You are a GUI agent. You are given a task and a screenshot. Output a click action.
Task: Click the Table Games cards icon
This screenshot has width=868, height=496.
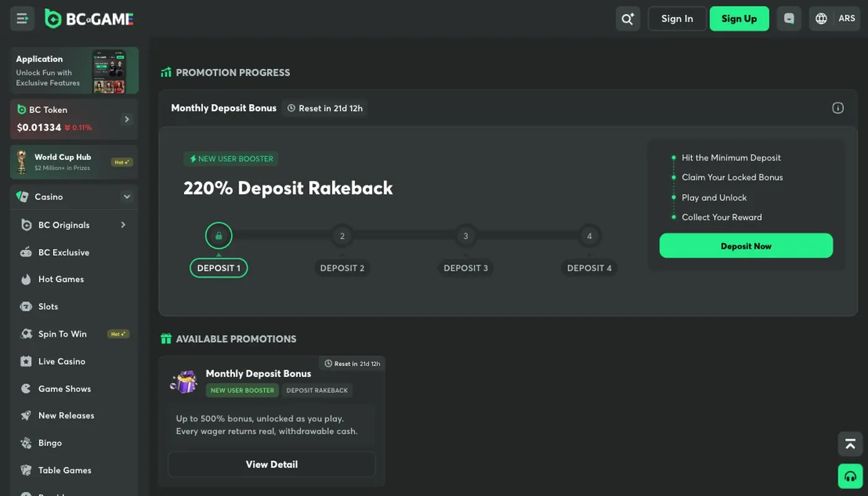coord(26,470)
